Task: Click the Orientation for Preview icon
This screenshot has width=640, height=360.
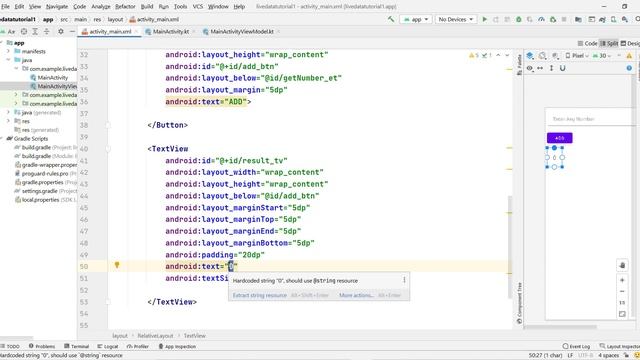Action: click(x=542, y=56)
